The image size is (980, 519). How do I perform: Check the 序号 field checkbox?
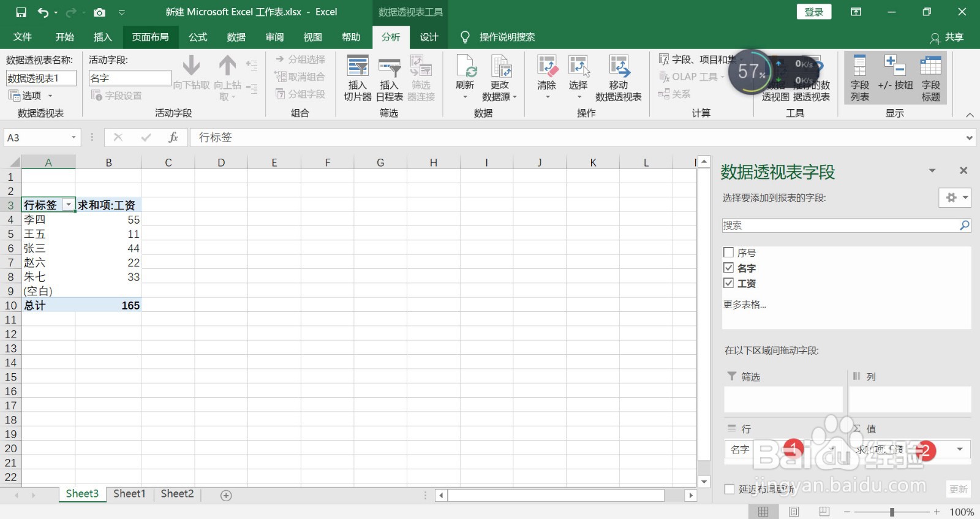point(729,252)
